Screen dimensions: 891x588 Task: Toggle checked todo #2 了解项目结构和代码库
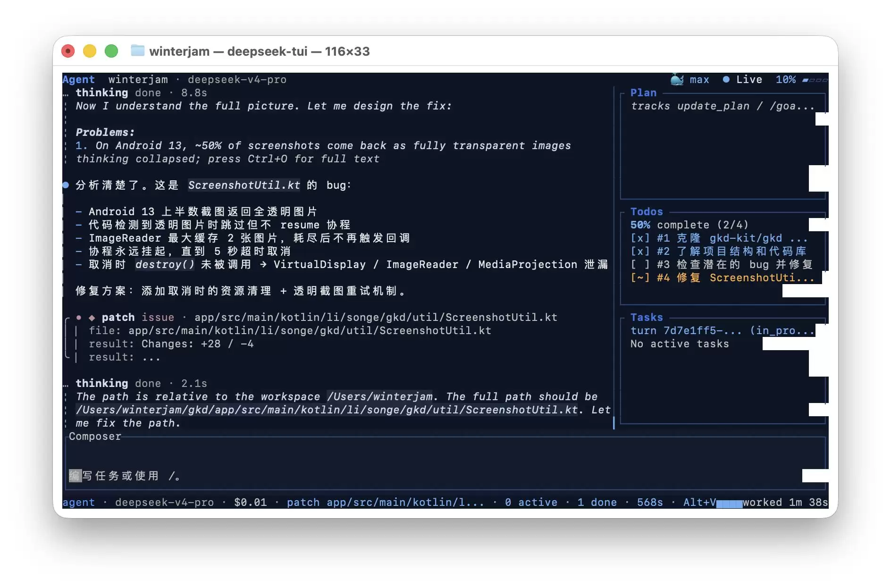[719, 252]
